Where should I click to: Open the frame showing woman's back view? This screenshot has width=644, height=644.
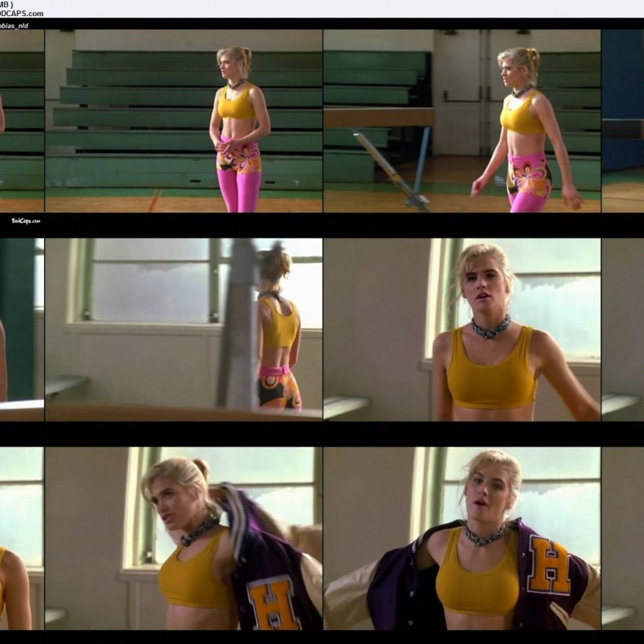[x=183, y=329]
